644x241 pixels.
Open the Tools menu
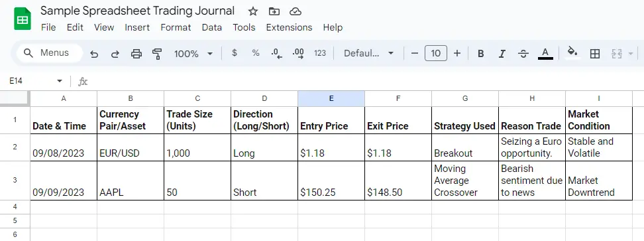(244, 28)
